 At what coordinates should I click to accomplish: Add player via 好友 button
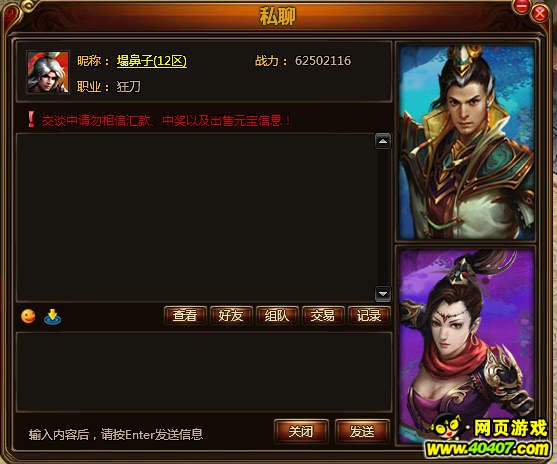[231, 315]
